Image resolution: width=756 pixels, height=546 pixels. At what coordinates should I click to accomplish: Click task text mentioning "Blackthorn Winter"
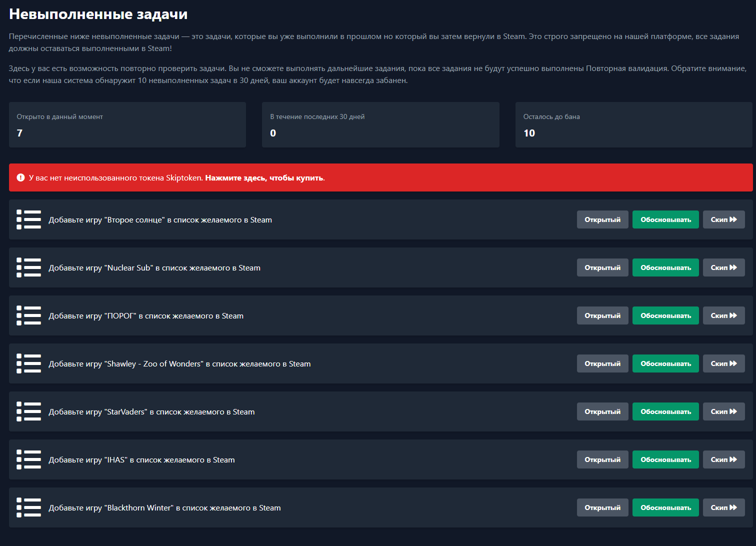coord(164,508)
